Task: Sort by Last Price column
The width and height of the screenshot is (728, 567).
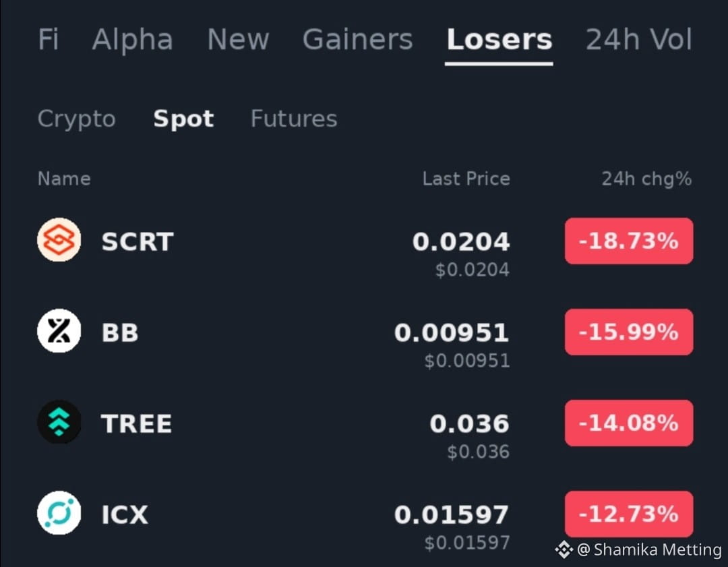Action: coord(466,179)
